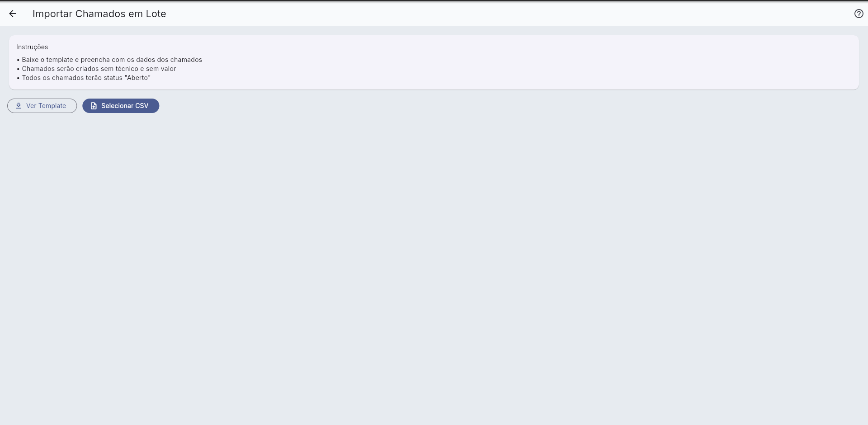
Task: Click file icon inside Selecionar CSV
Action: coord(94,106)
